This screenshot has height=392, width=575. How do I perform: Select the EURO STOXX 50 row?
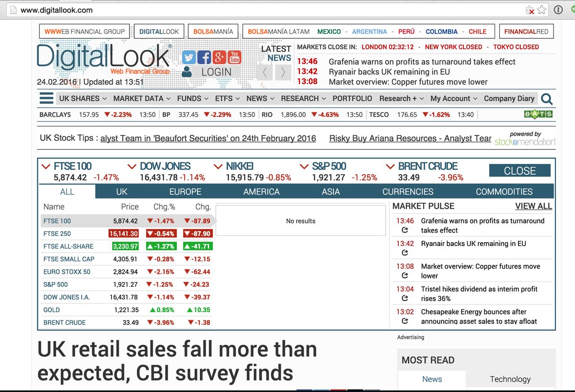tap(127, 271)
